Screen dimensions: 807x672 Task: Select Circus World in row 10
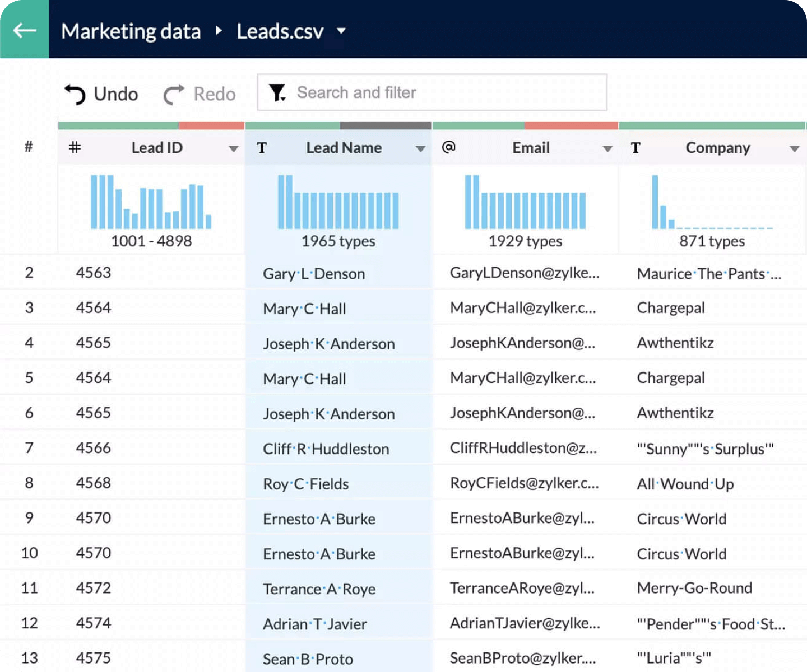pyautogui.click(x=712, y=553)
